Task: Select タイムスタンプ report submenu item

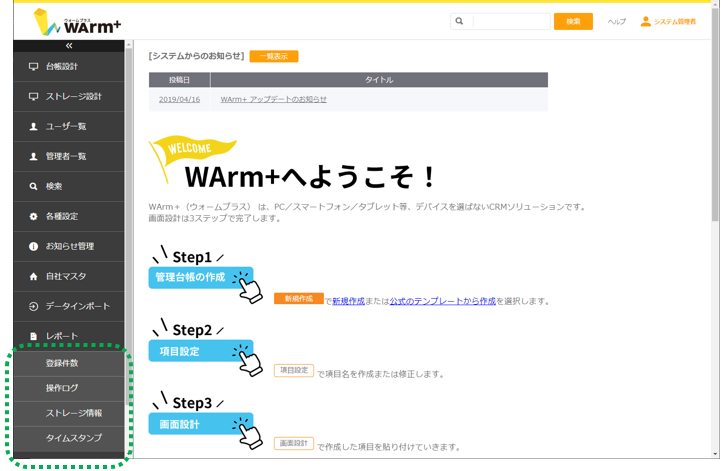Action: coord(69,438)
